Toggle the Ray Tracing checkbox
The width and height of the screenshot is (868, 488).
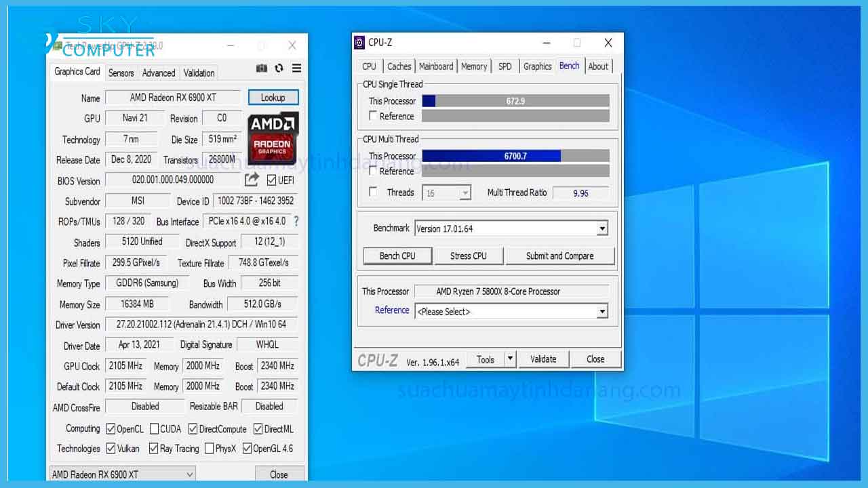(x=153, y=448)
